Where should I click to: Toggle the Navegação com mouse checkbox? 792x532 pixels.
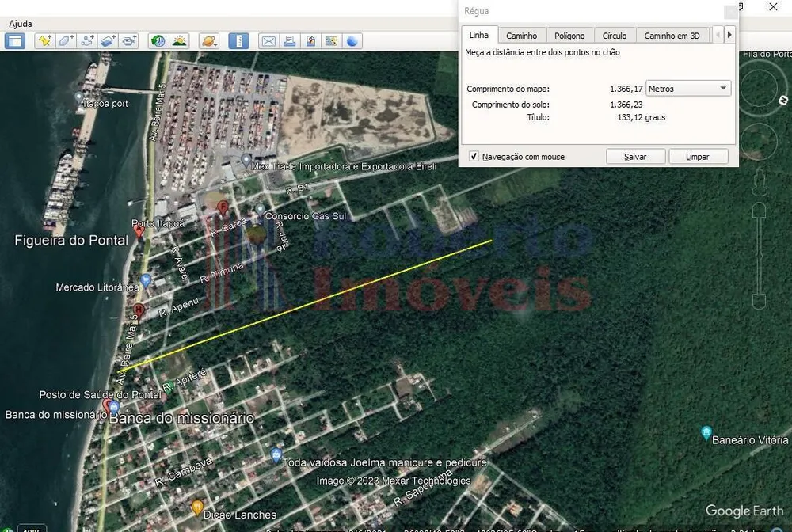point(474,157)
